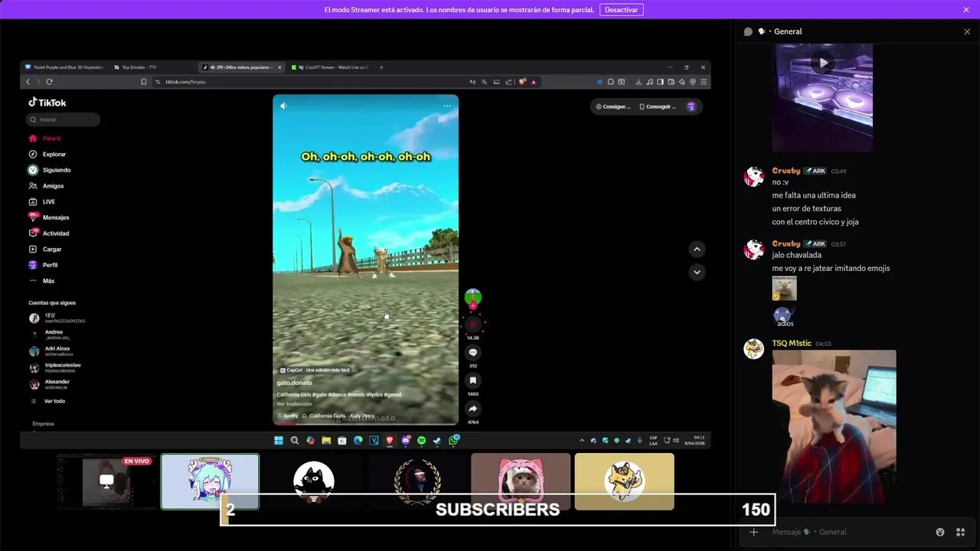980x551 pixels.
Task: Open Windows Start menu on shared screen
Action: pyautogui.click(x=279, y=440)
